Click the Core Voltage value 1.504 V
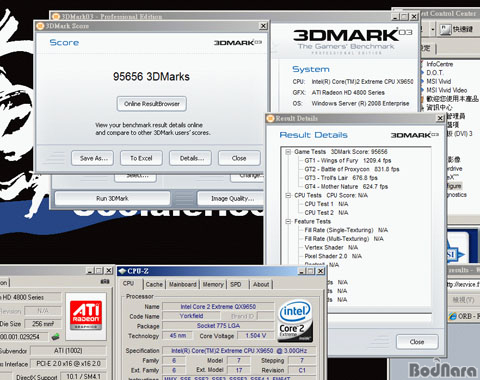Image resolution: width=480 pixels, height=380 pixels. (256, 336)
